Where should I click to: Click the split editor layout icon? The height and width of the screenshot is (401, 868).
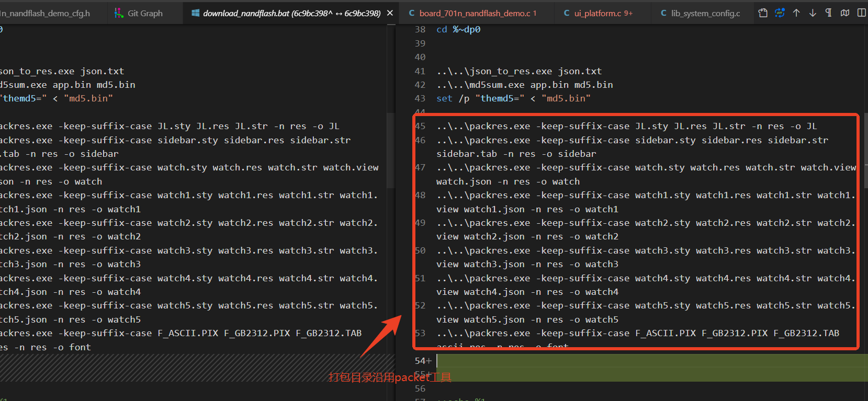click(x=861, y=13)
